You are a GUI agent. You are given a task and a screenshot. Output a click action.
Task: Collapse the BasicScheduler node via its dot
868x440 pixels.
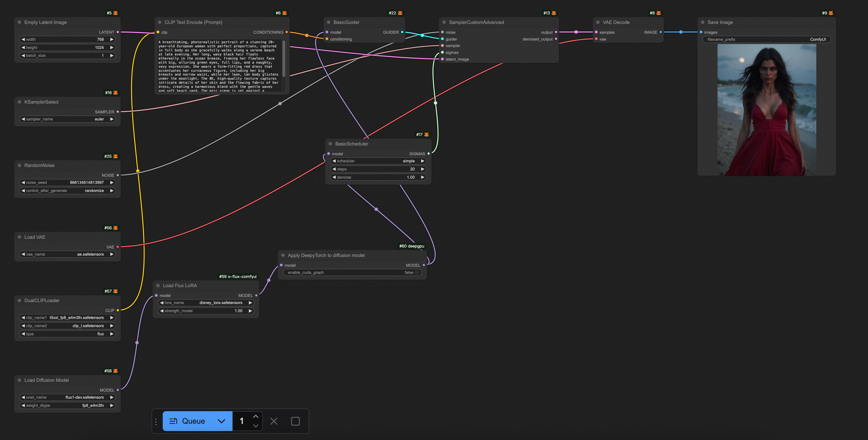pyautogui.click(x=330, y=144)
